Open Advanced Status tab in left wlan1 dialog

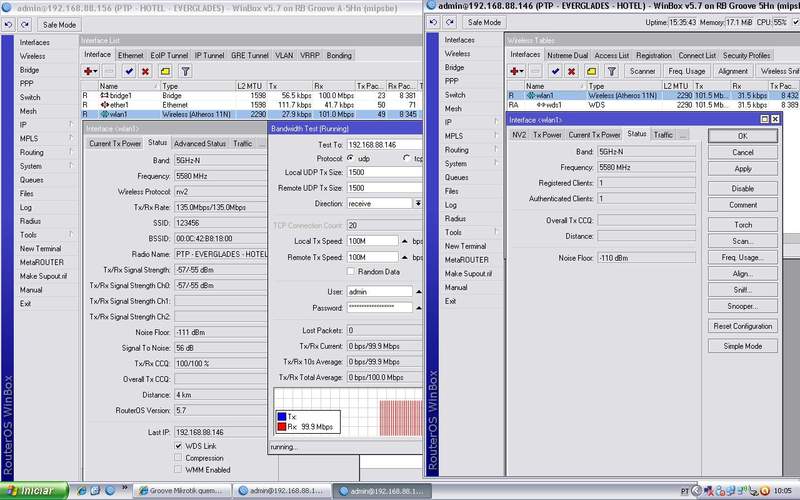200,143
